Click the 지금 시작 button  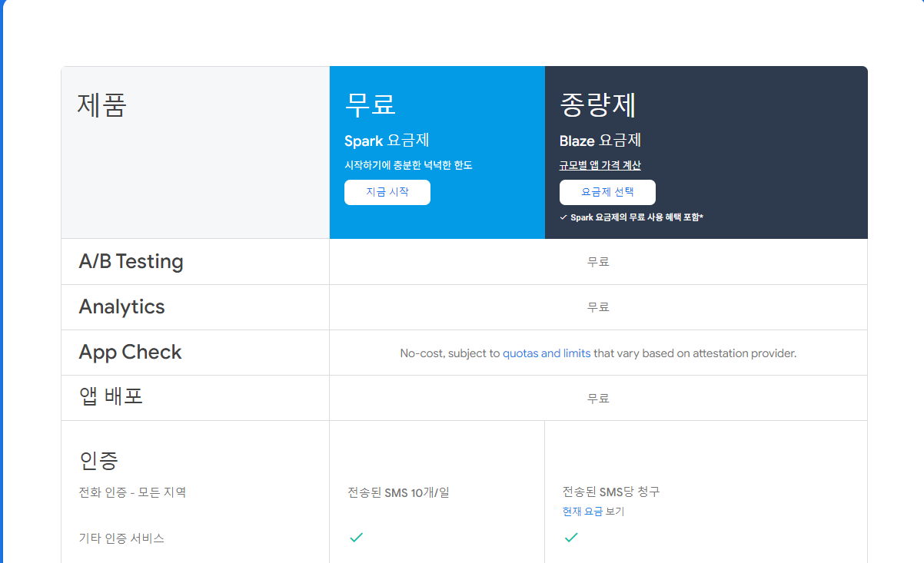[387, 192]
